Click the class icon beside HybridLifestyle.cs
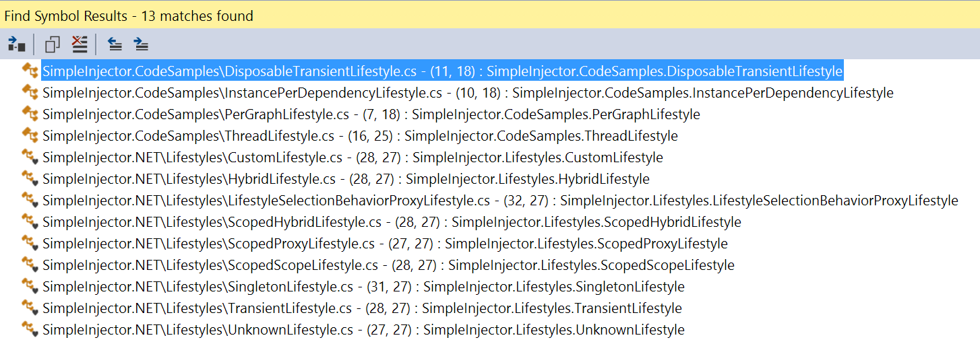The height and width of the screenshot is (346, 980). (x=30, y=178)
